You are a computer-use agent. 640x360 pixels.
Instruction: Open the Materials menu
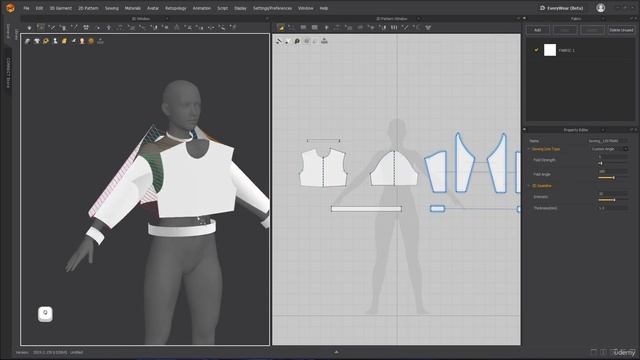pyautogui.click(x=132, y=8)
